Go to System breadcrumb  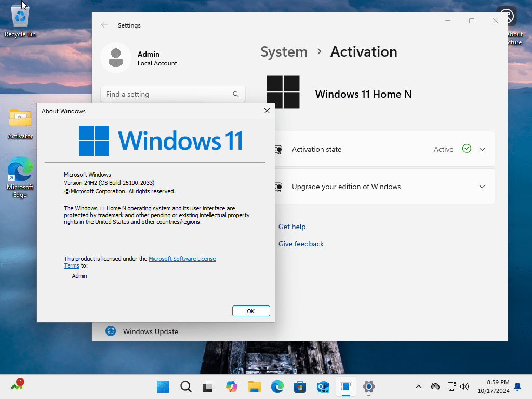click(284, 52)
